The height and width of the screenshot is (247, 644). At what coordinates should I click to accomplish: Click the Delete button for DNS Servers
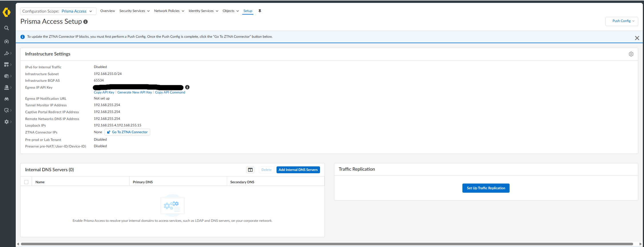267,170
